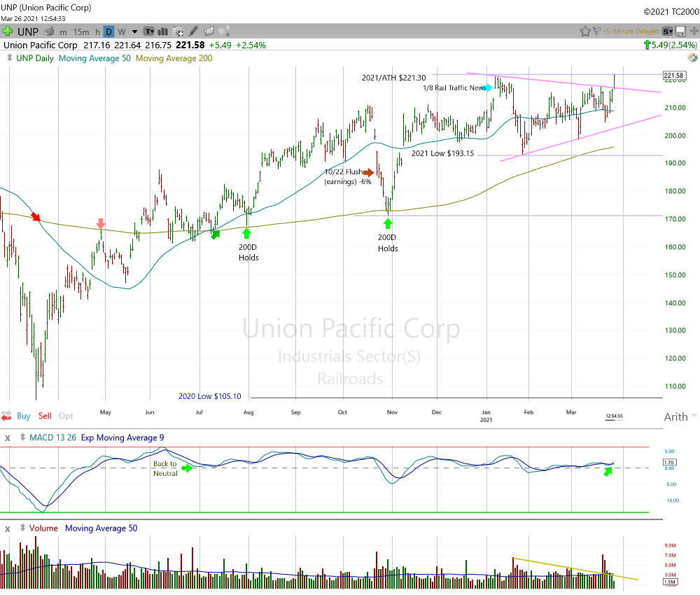Click the 221.58 current price tag
The image size is (700, 595).
[x=674, y=76]
